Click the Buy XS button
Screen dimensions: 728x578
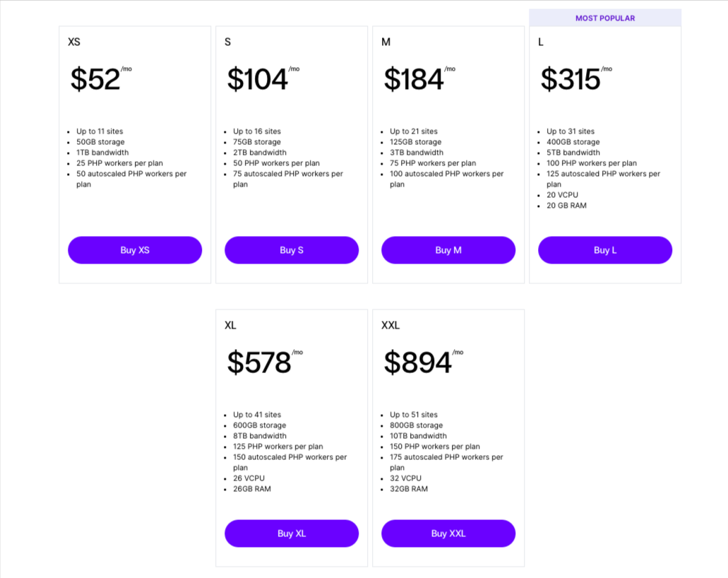coord(134,250)
